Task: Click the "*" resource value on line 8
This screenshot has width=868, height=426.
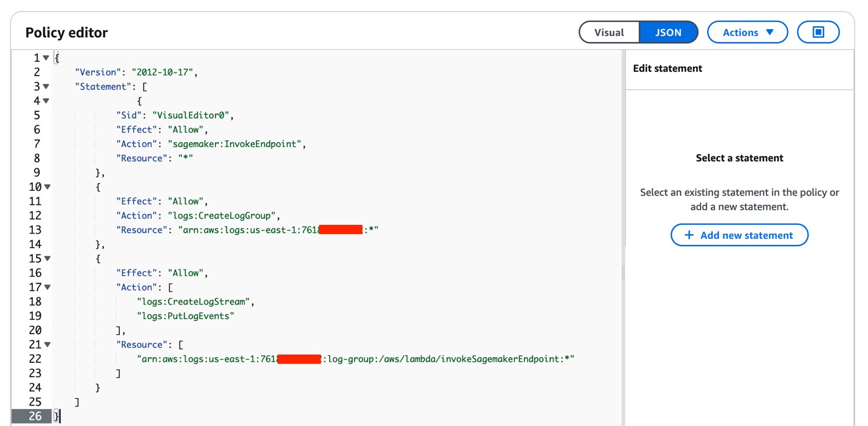Action: click(x=185, y=158)
